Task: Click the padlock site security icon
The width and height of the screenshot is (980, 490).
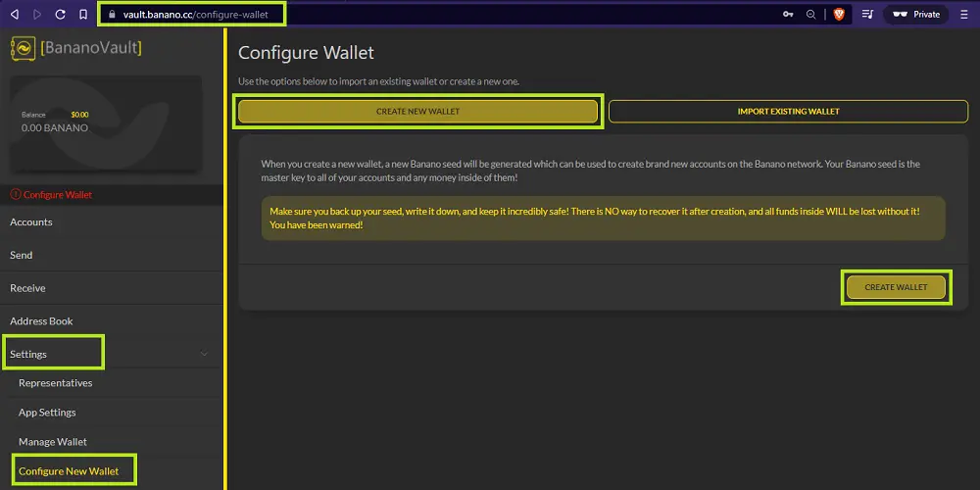Action: click(x=112, y=15)
